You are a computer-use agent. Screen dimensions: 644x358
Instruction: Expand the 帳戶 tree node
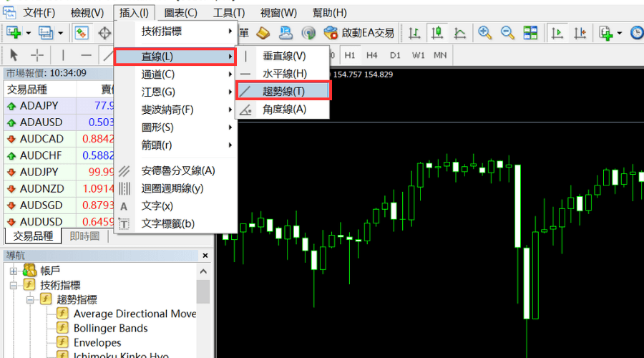coord(14,271)
